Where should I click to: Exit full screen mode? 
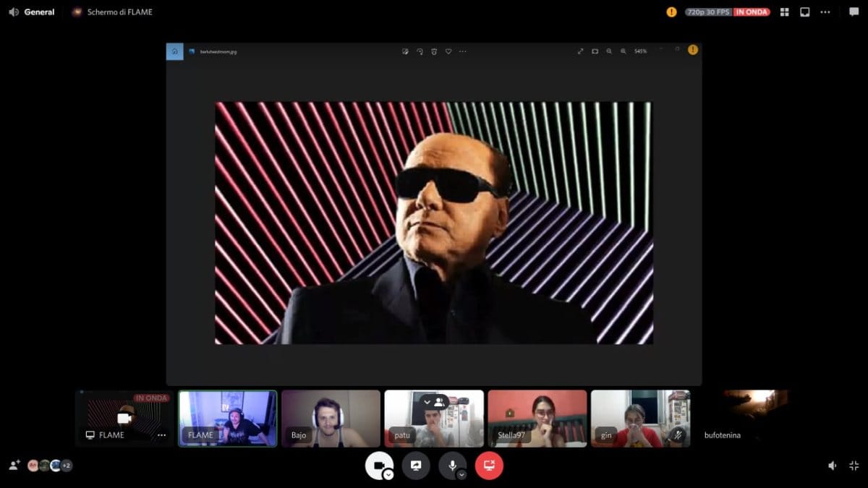point(854,466)
